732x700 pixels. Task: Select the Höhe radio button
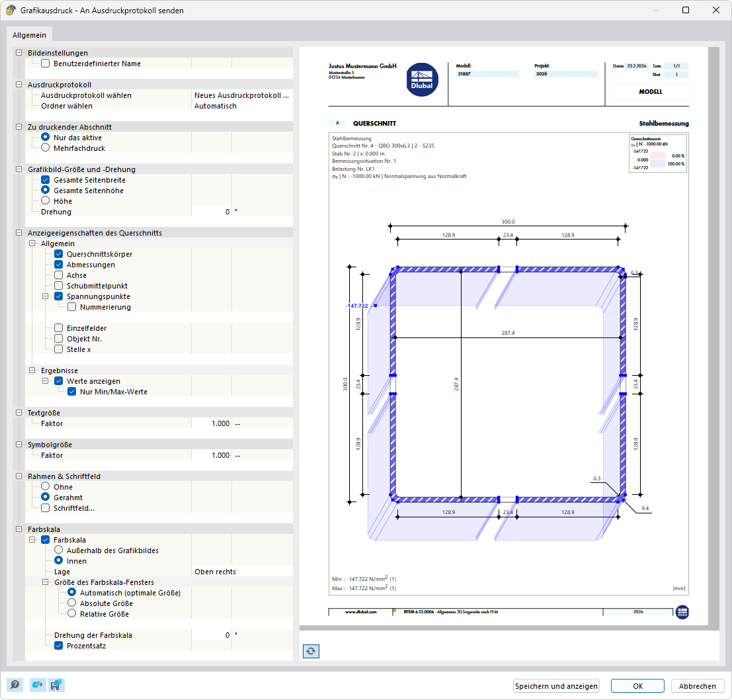45,200
